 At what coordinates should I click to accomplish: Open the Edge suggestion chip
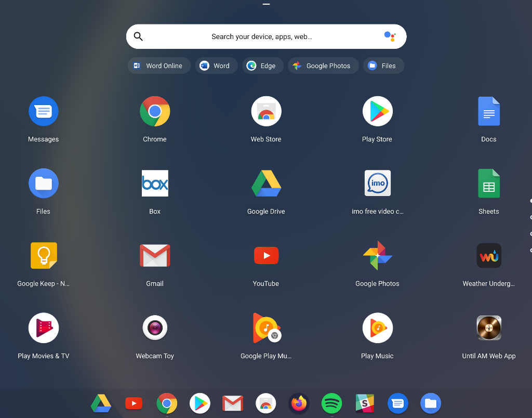tap(262, 66)
